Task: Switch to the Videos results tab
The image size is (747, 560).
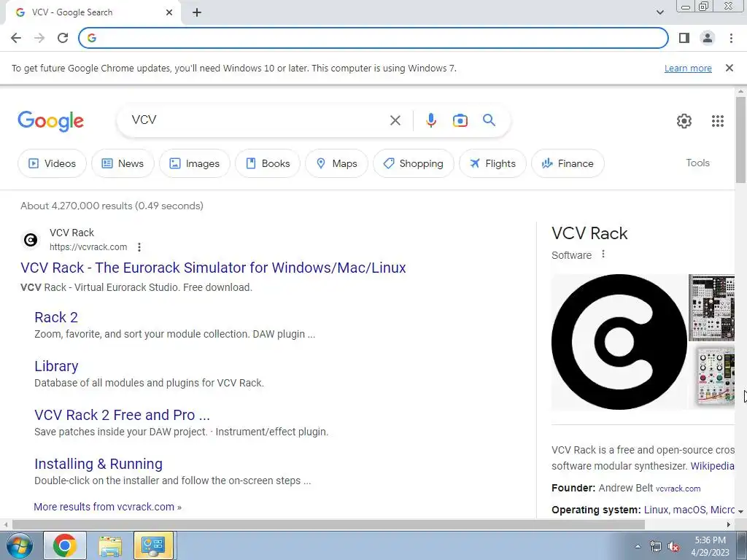Action: pos(53,163)
